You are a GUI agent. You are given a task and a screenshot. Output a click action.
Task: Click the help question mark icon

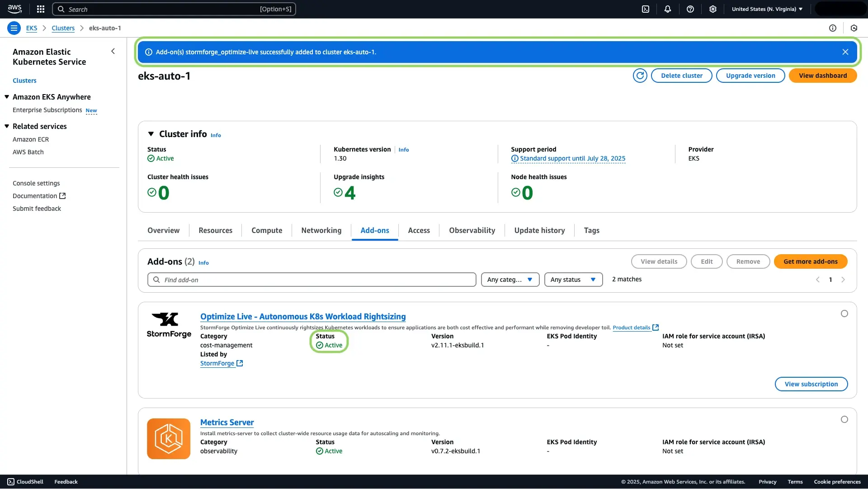(690, 9)
